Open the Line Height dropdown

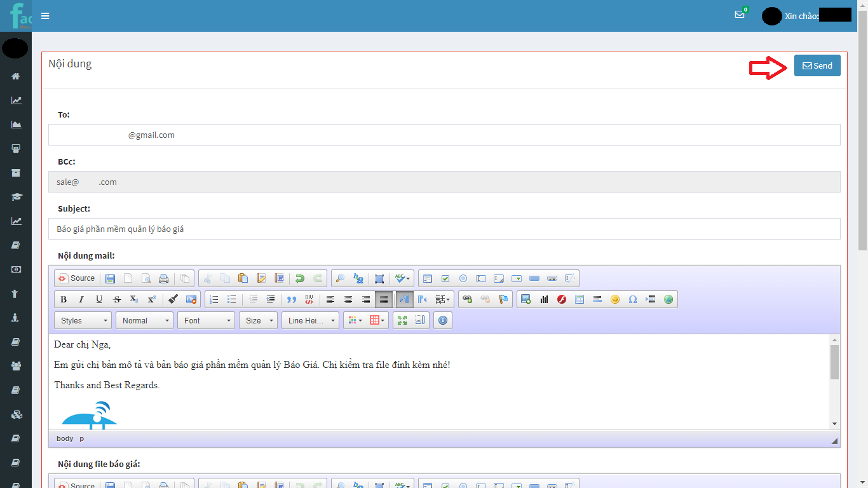pyautogui.click(x=310, y=320)
